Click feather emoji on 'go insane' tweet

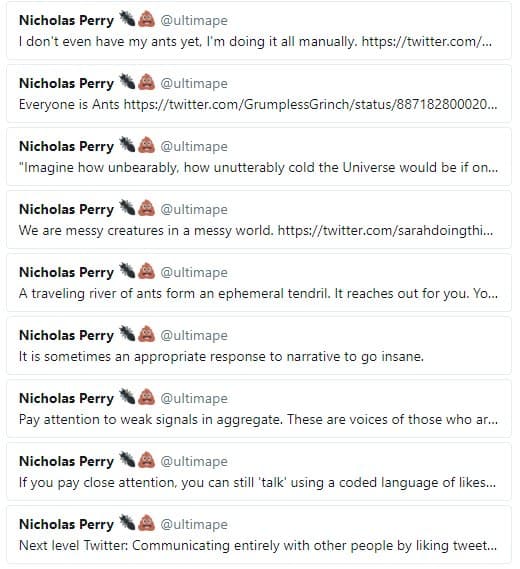[127, 334]
